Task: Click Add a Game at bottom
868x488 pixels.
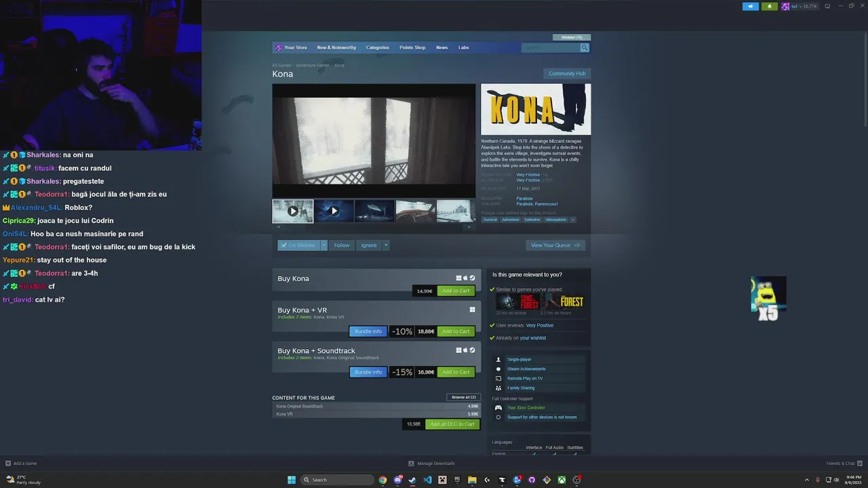Action: pyautogui.click(x=21, y=464)
